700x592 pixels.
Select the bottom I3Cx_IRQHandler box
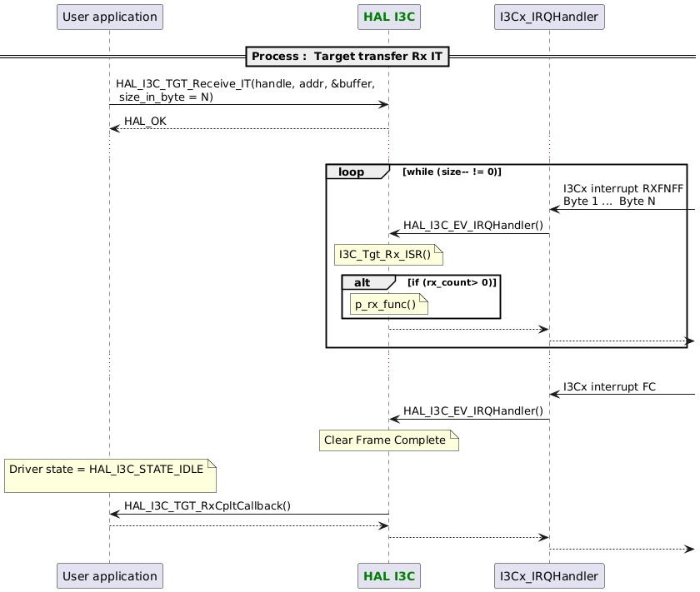(x=548, y=575)
